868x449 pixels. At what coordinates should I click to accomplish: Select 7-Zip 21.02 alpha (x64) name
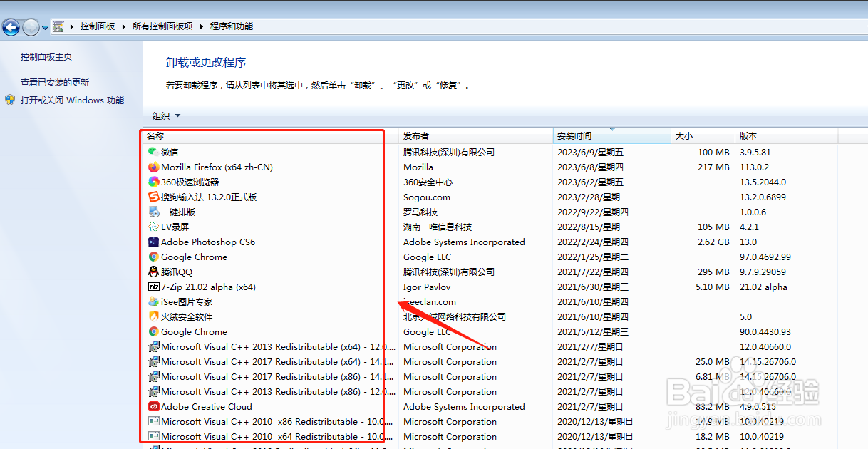(208, 287)
